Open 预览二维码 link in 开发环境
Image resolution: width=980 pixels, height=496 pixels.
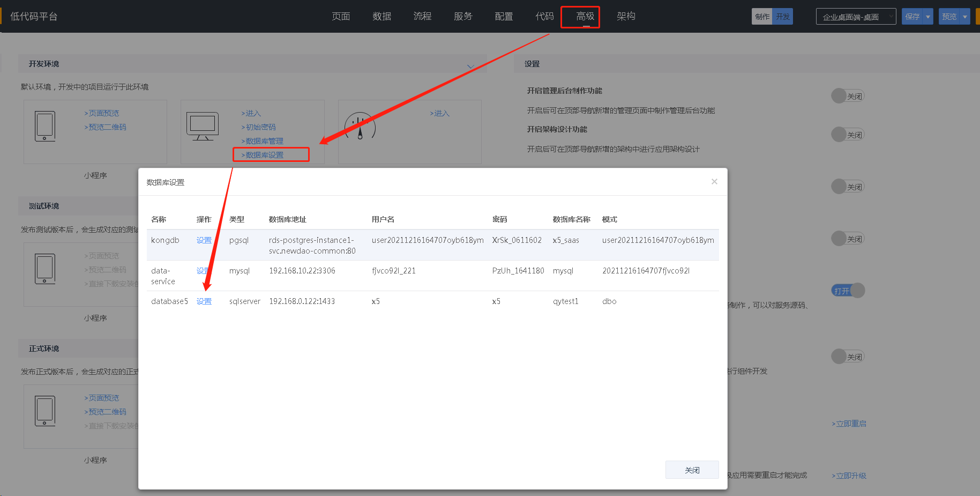coord(106,127)
